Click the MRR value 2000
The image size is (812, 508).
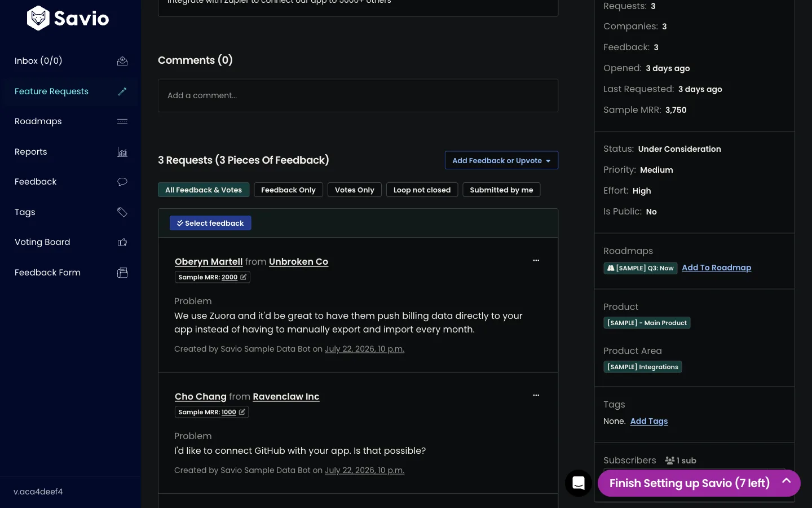pyautogui.click(x=230, y=277)
